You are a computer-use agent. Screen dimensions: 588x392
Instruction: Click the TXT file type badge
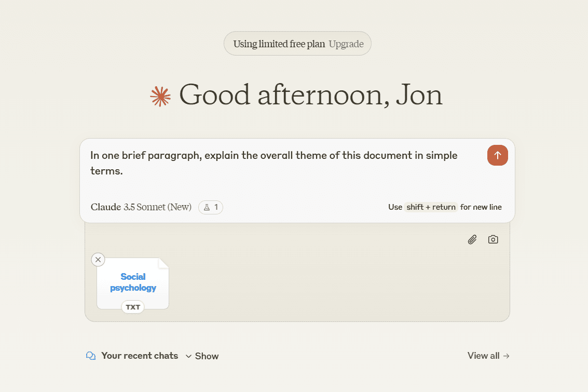133,307
